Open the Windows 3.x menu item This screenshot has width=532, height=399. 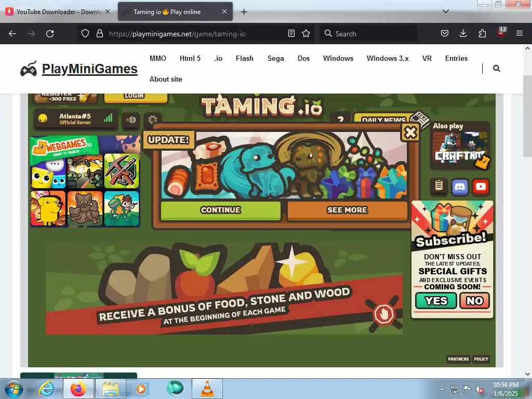point(388,58)
